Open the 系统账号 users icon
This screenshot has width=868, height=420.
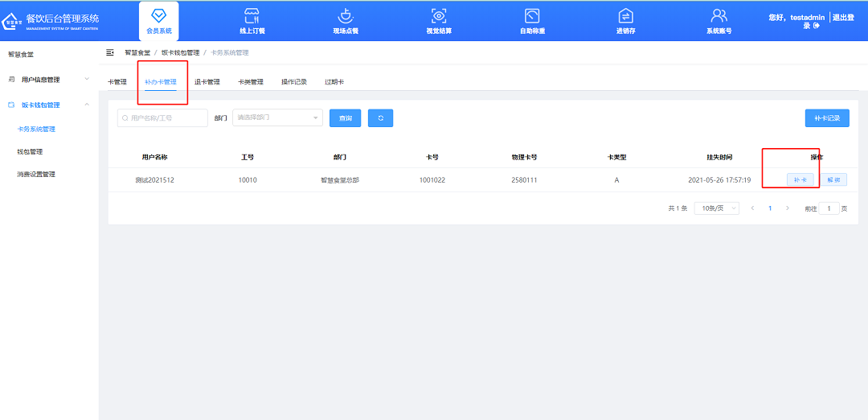[719, 15]
